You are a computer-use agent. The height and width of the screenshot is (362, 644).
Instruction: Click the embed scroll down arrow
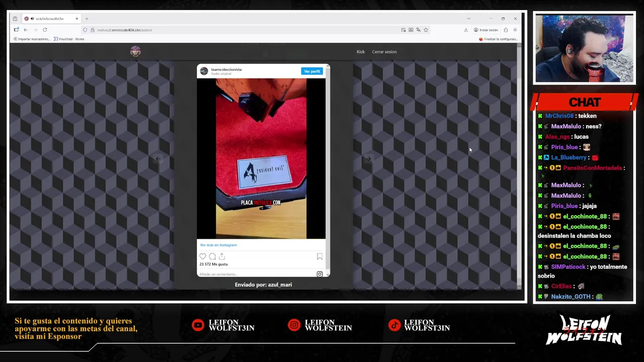tap(328, 274)
